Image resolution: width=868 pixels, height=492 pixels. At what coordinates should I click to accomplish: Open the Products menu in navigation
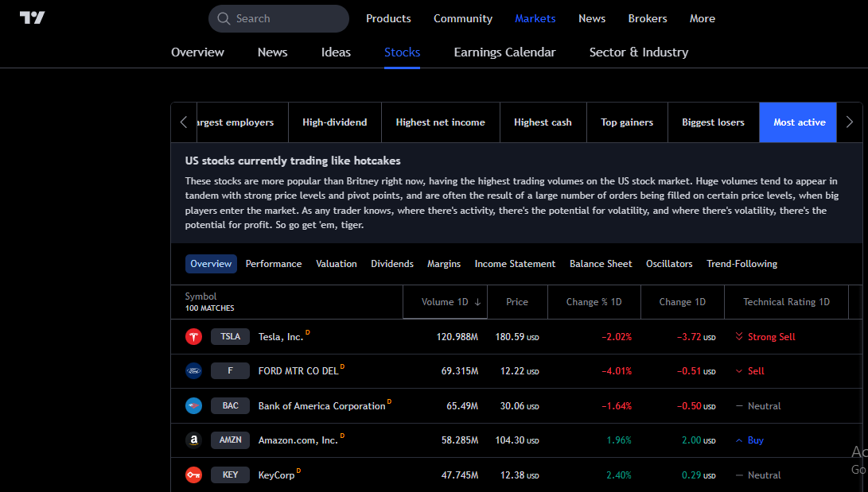click(388, 18)
